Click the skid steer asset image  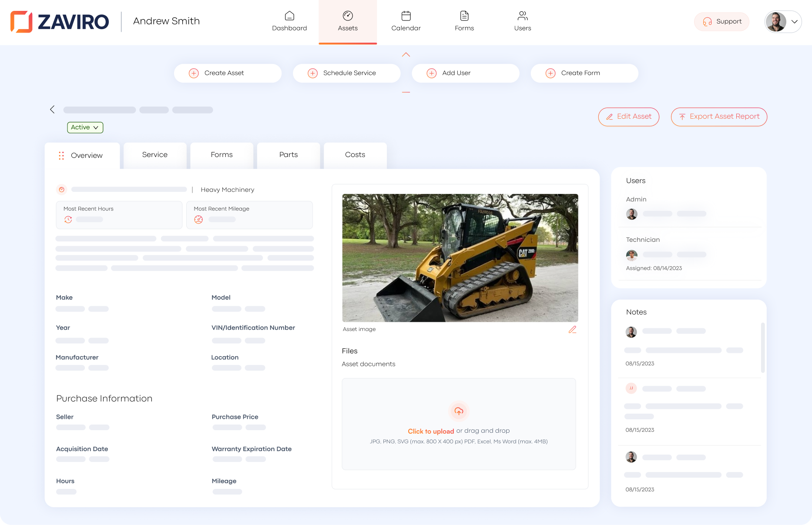pos(460,258)
